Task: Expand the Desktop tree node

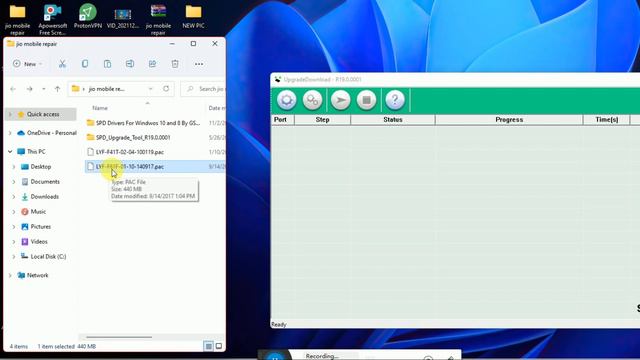Action: (14, 167)
